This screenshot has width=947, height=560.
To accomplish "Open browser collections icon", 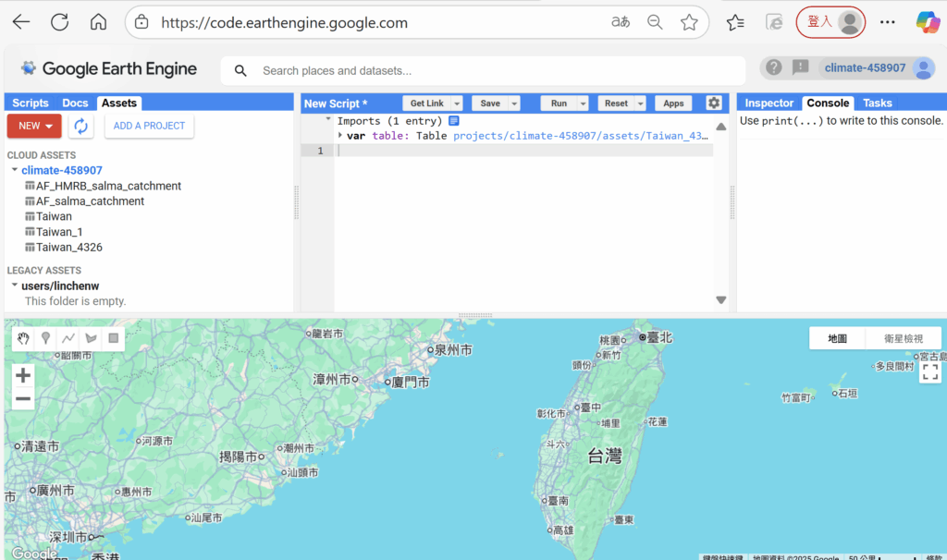I will (x=774, y=22).
